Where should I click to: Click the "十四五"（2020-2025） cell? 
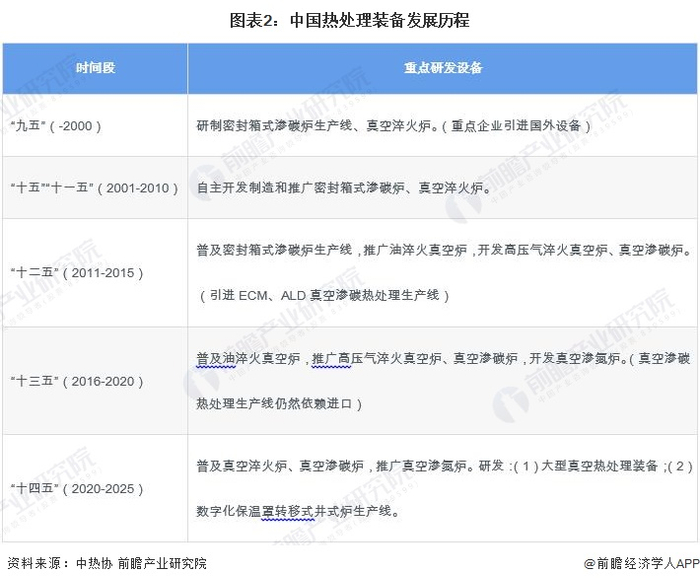point(95,488)
